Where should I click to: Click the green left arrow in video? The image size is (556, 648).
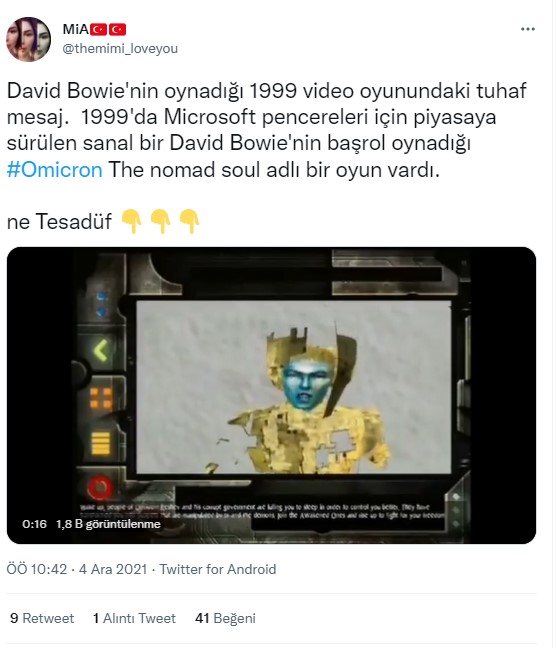pyautogui.click(x=100, y=350)
